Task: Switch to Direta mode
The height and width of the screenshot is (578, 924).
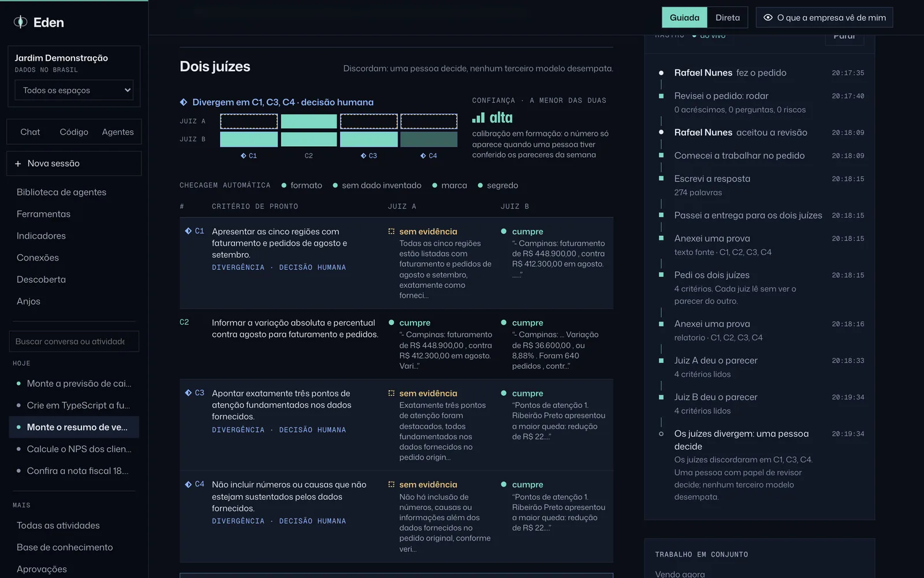Action: click(728, 17)
